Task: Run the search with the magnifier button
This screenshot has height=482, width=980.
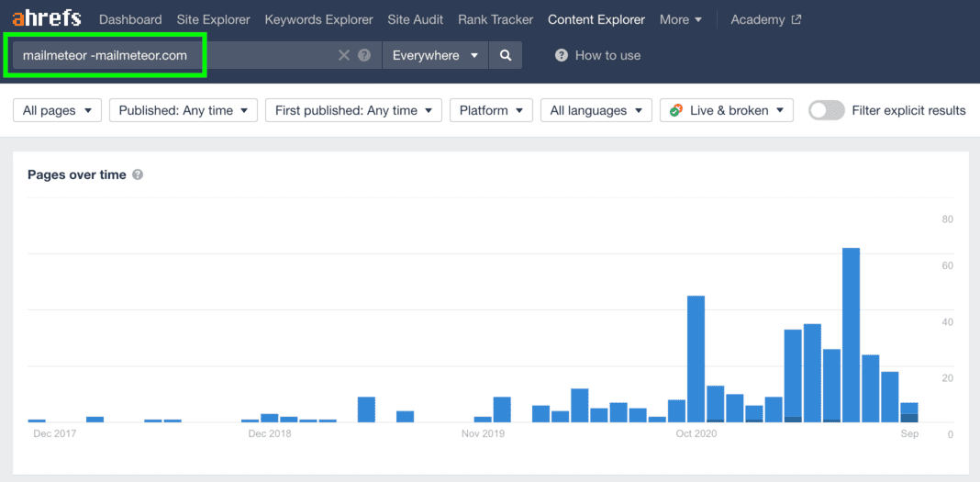Action: (x=506, y=55)
